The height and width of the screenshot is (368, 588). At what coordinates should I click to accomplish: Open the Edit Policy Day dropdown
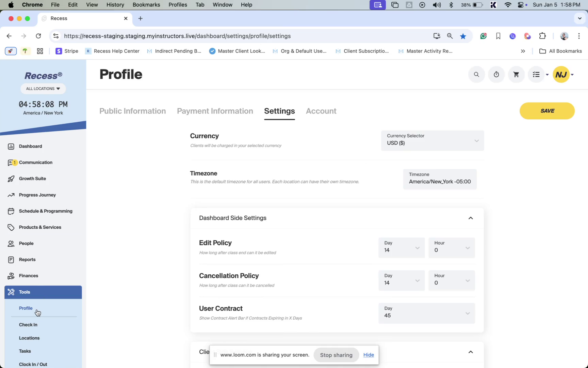[x=402, y=248]
